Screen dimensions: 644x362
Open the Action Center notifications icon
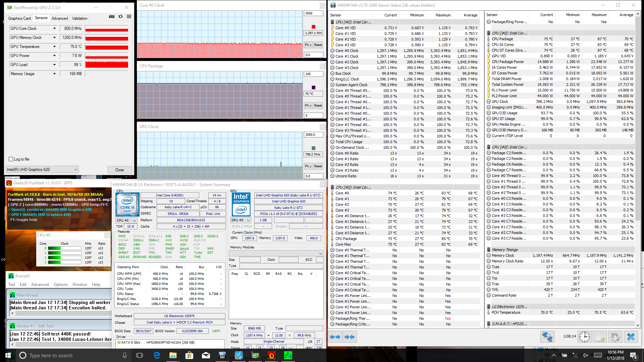pos(633,355)
